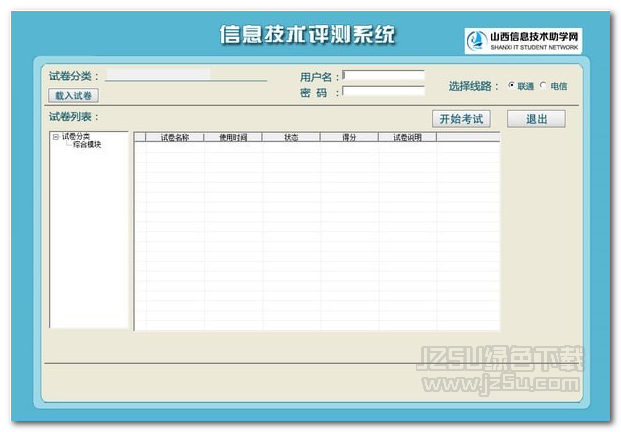The image size is (621, 432).
Task: Focus the 用户名 input field
Action: click(x=383, y=76)
